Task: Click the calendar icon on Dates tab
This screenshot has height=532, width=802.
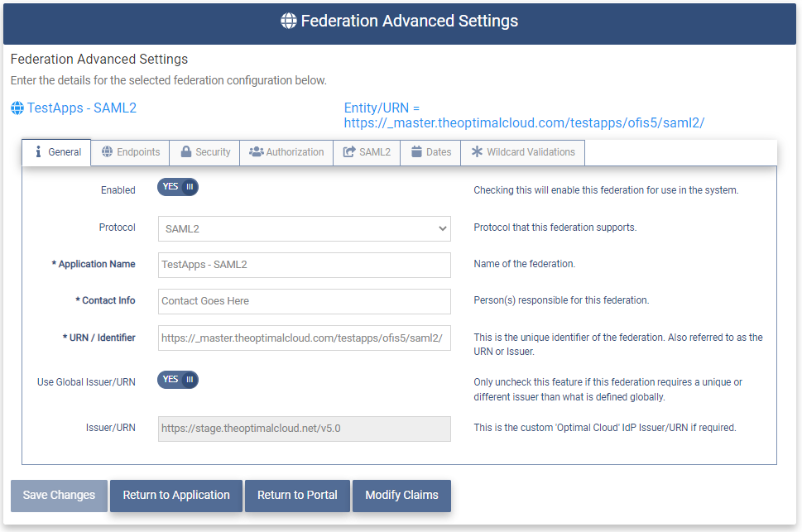Action: point(417,151)
